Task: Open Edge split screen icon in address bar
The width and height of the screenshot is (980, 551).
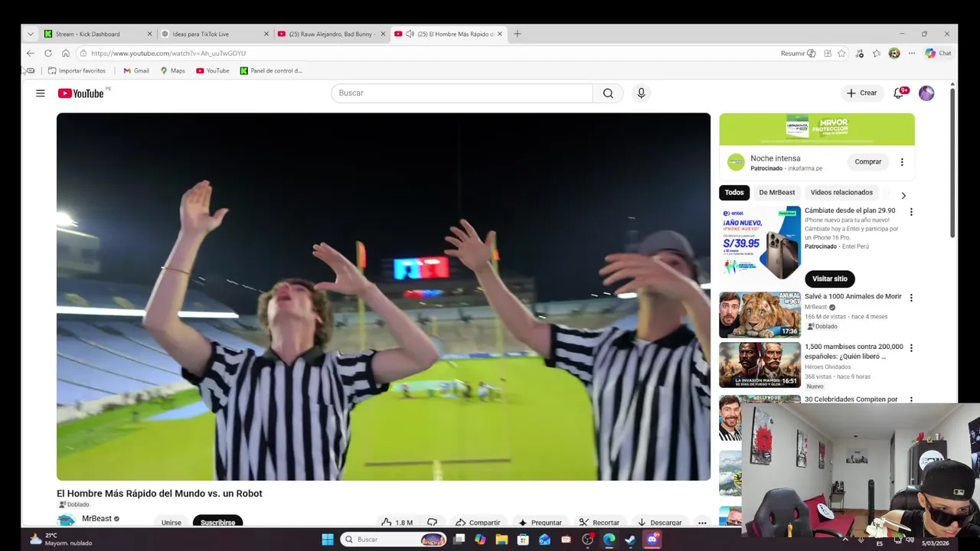Action: (x=828, y=54)
